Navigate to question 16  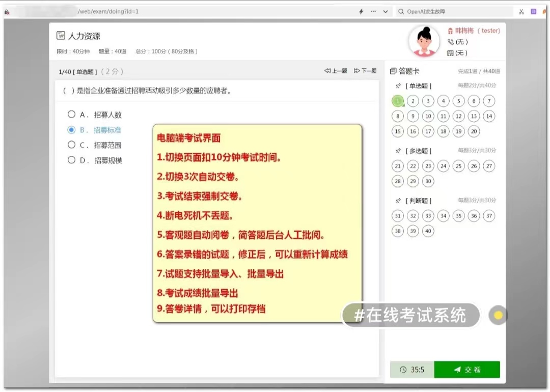(413, 131)
